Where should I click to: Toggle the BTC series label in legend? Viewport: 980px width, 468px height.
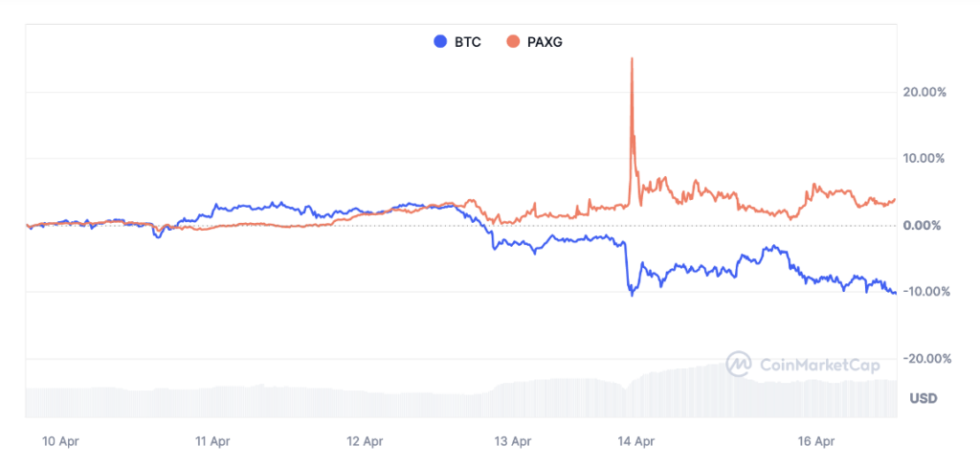[467, 41]
